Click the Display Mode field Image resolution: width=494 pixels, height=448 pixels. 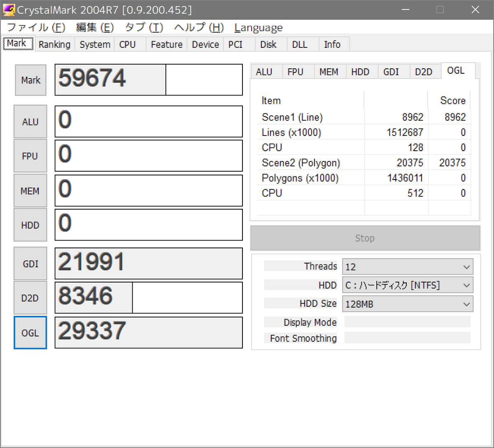click(407, 322)
